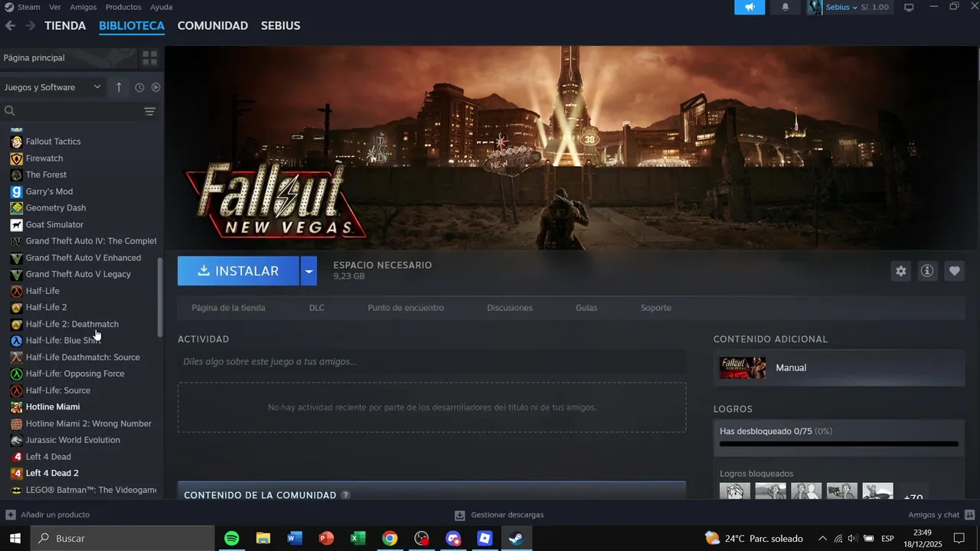
Task: Click the forward navigation arrow
Action: click(31, 25)
